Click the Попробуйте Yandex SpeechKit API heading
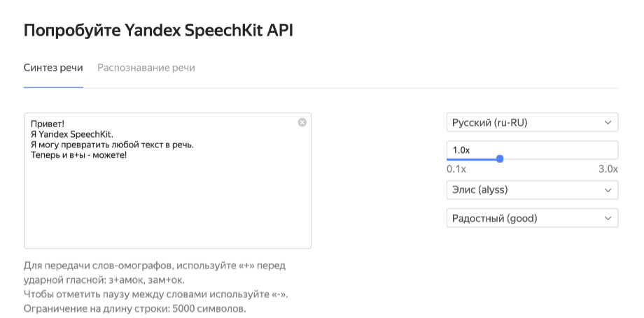Image resolution: width=644 pixels, height=318 pixels. pyautogui.click(x=158, y=31)
